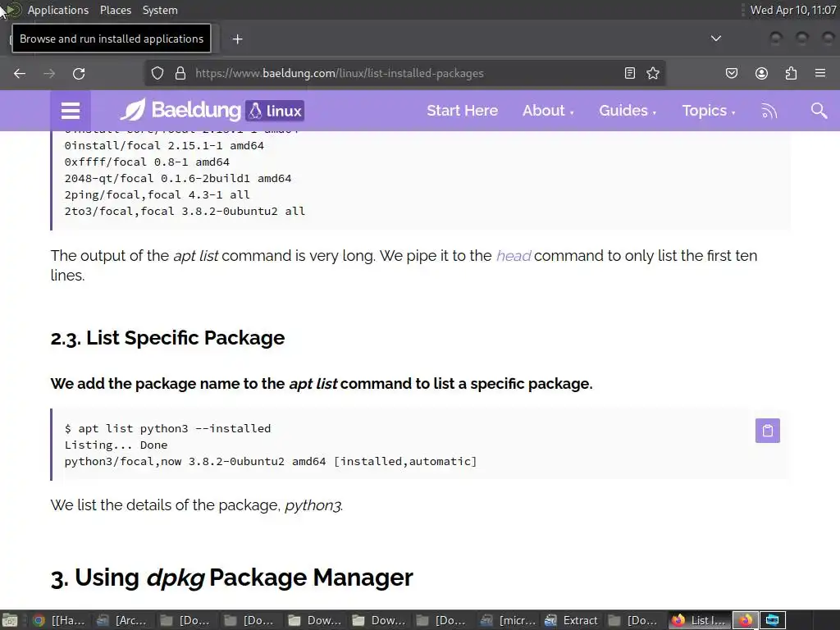Image resolution: width=840 pixels, height=630 pixels.
Task: Expand the Topics dropdown menu
Action: (708, 111)
